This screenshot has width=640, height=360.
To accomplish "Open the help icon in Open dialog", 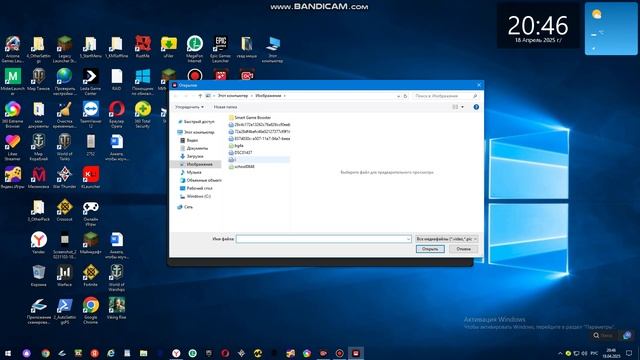I will coord(476,107).
